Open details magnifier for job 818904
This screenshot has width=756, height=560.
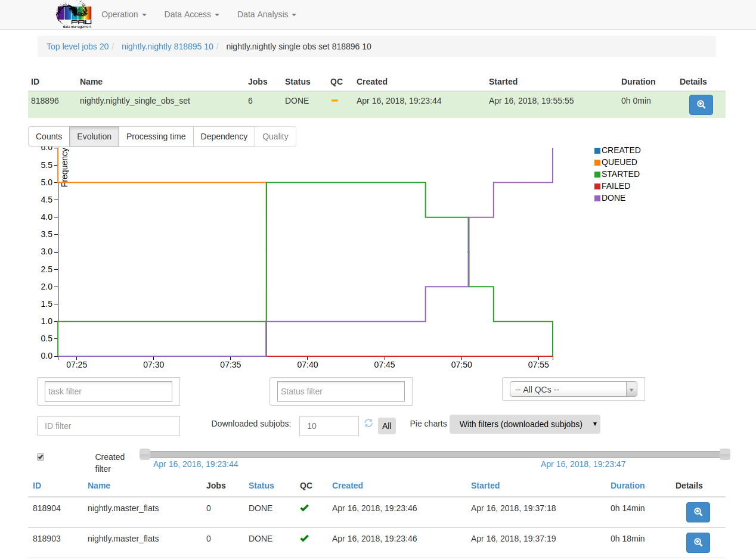[x=698, y=512]
